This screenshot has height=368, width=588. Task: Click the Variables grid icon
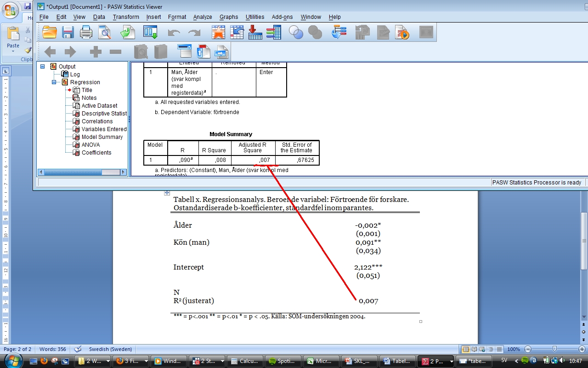[x=273, y=32]
